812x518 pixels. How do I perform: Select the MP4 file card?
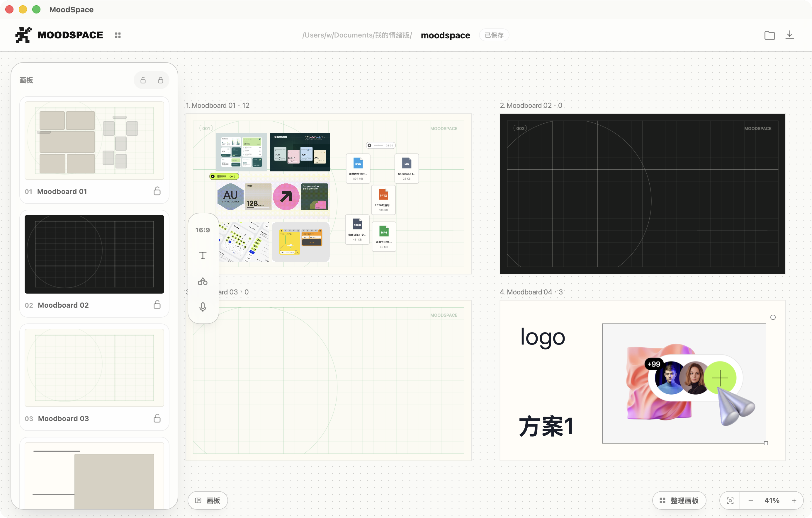pyautogui.click(x=384, y=237)
